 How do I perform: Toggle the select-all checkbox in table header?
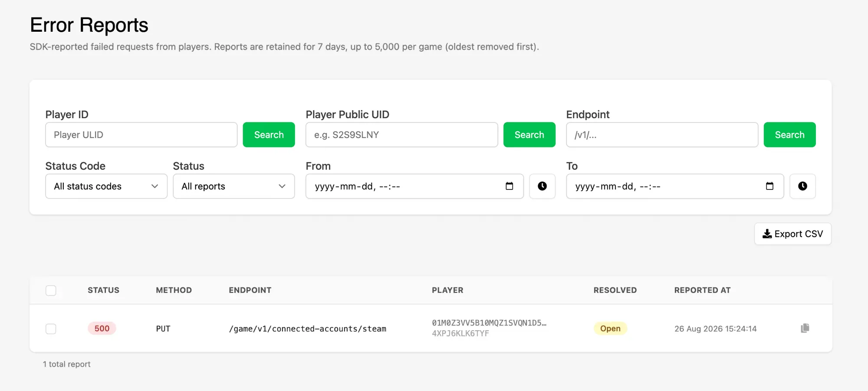click(x=51, y=290)
